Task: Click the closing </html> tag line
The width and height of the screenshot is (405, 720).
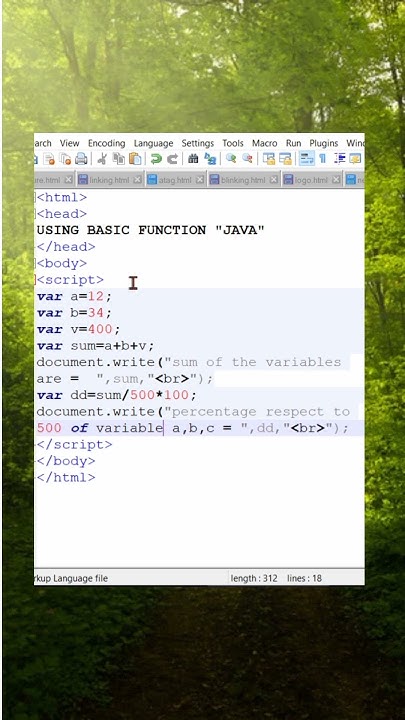Action: 66,478
